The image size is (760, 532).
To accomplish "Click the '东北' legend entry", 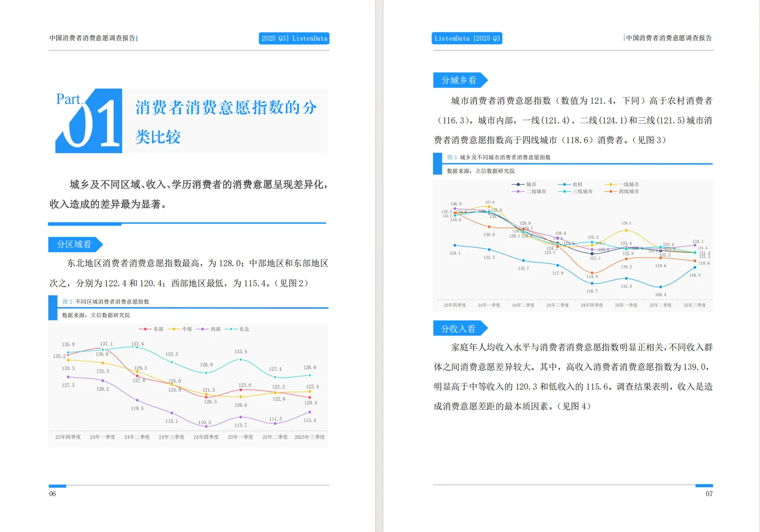I will 237,329.
